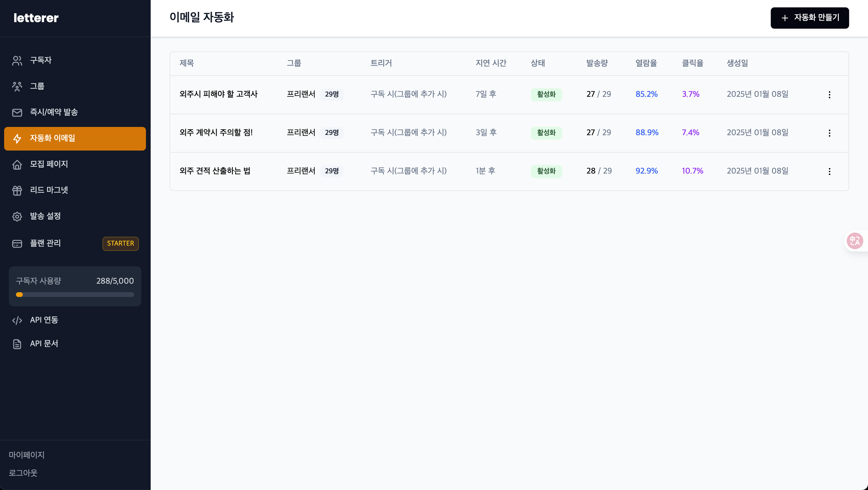Viewport: 868px width, 490px height.
Task: Click the document icon for API 문서
Action: click(17, 344)
